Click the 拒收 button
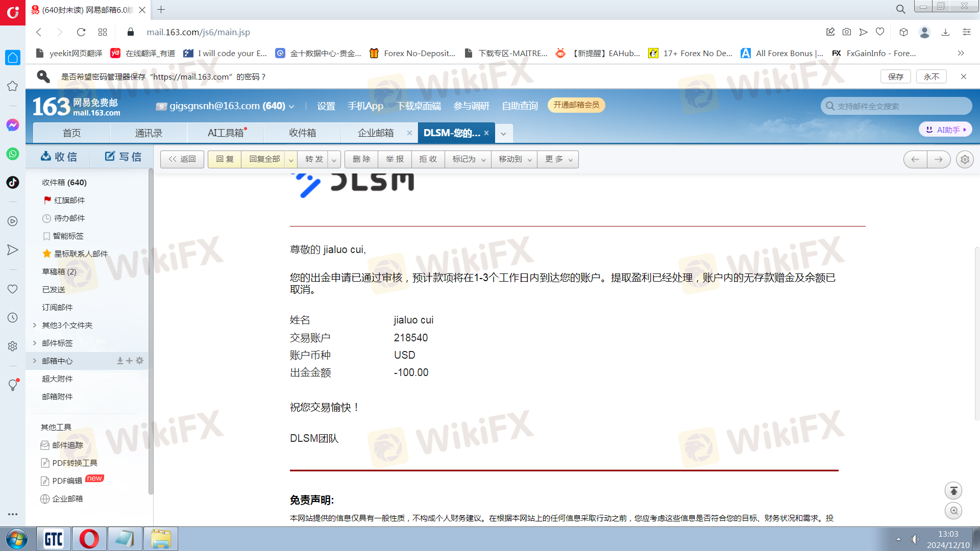The image size is (980, 551). [428, 159]
